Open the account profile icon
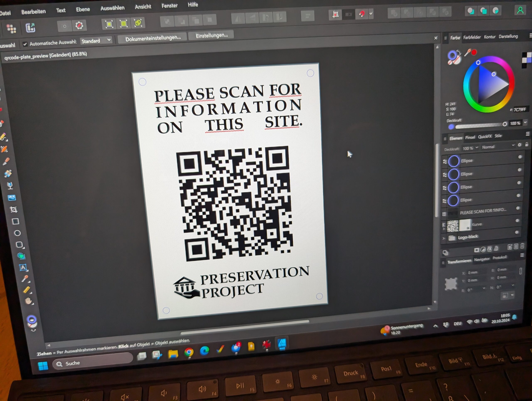 click(520, 10)
